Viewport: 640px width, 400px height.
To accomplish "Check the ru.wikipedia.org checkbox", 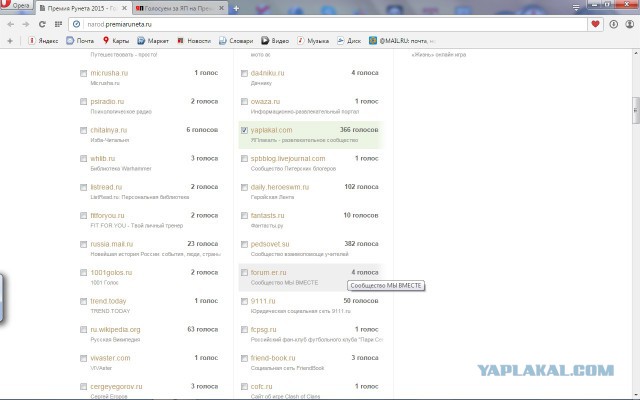I will coord(83,330).
